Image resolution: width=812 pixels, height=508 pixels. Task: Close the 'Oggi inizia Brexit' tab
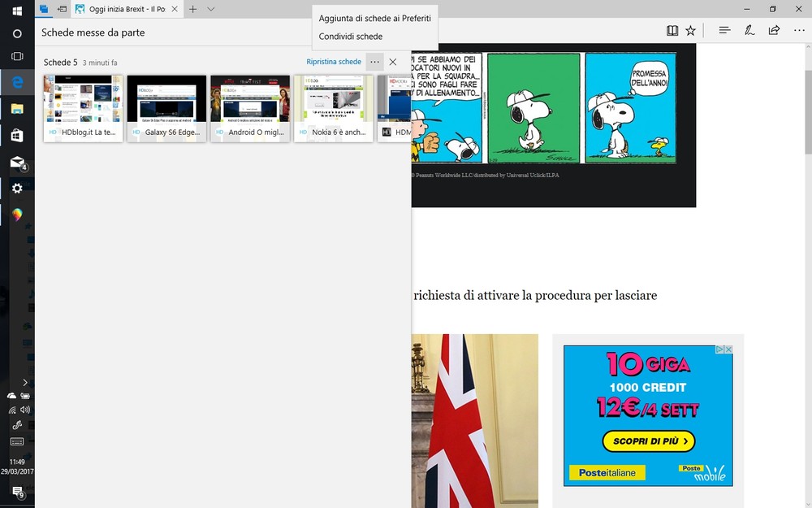(x=175, y=9)
